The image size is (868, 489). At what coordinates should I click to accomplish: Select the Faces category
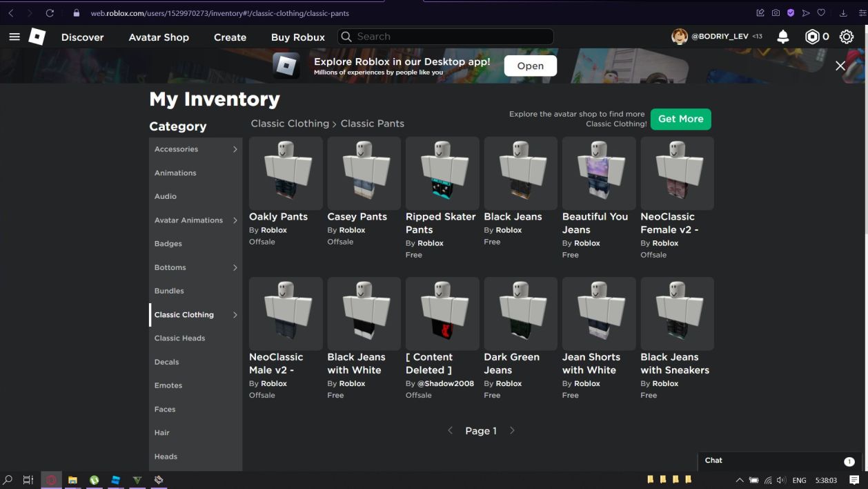pos(196,409)
